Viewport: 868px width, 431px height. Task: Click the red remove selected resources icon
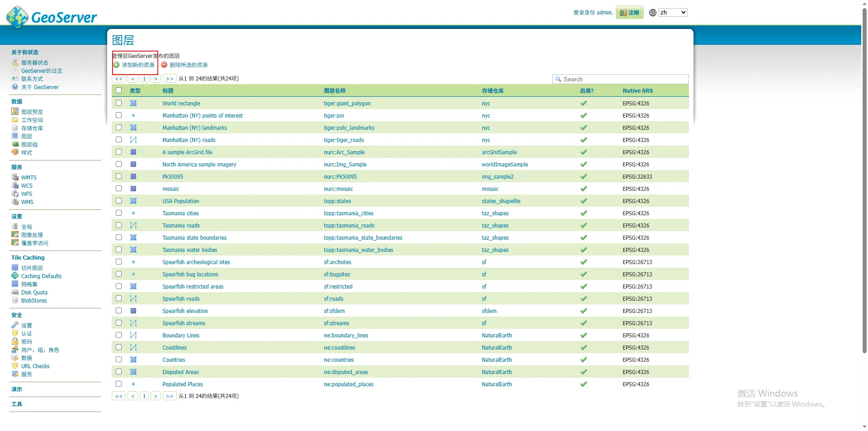pyautogui.click(x=164, y=65)
